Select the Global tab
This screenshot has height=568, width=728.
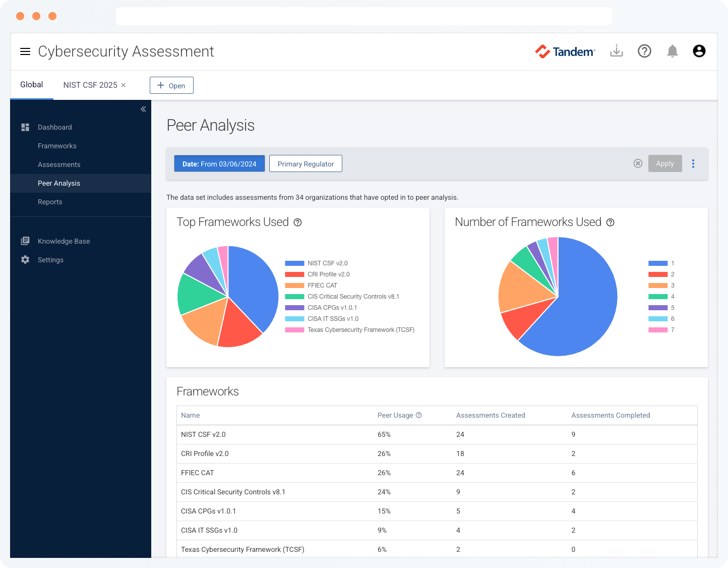[x=31, y=85]
